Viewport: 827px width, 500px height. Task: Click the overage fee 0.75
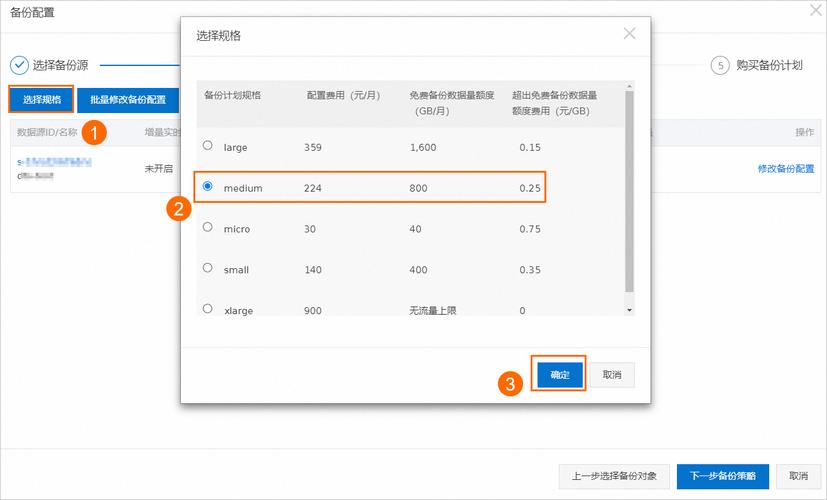click(530, 229)
